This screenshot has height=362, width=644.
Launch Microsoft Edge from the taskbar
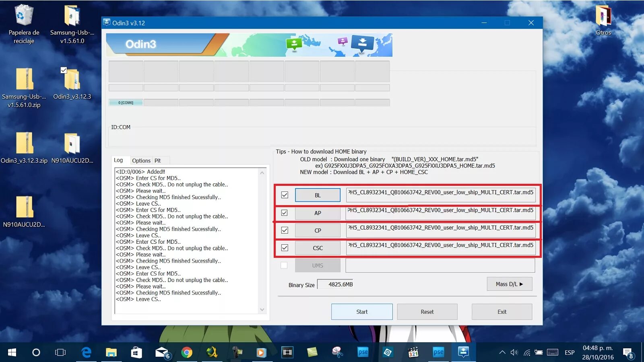tap(86, 352)
